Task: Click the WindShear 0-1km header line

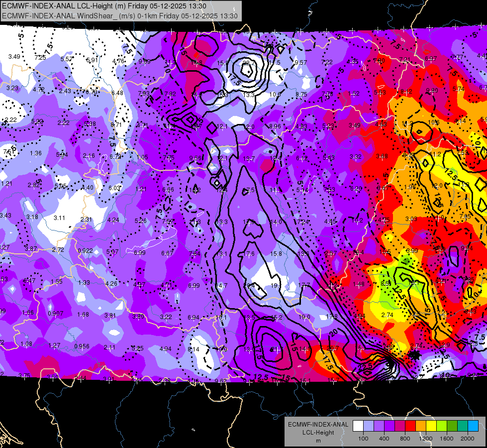Action: [x=120, y=16]
